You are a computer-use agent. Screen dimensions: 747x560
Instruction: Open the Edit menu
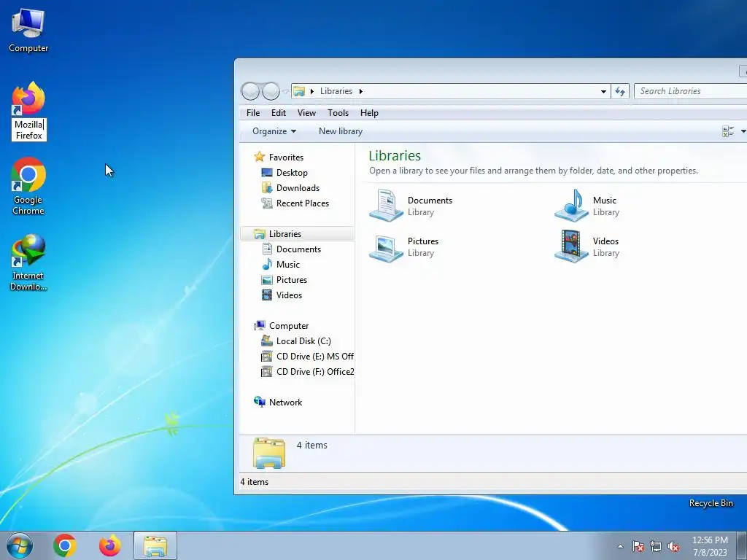[x=279, y=113]
